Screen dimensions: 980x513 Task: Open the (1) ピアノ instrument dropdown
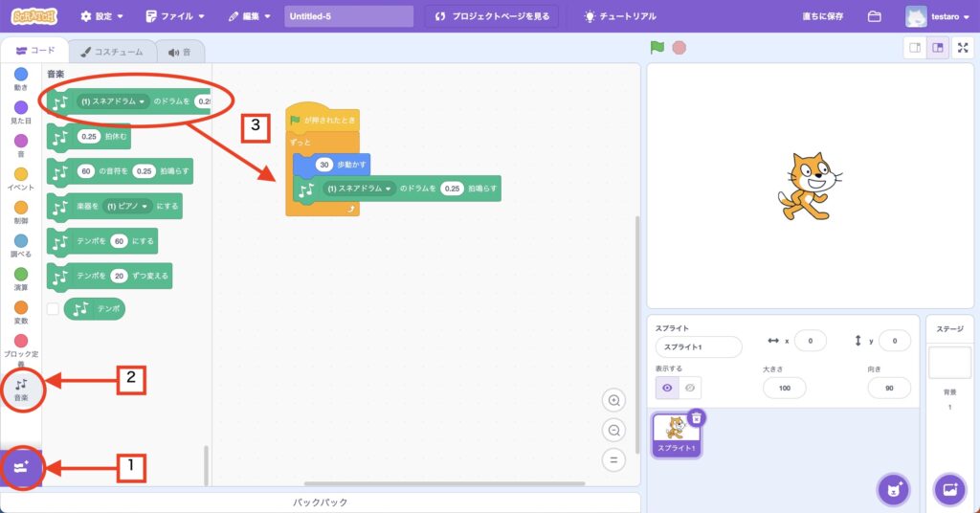pyautogui.click(x=127, y=206)
